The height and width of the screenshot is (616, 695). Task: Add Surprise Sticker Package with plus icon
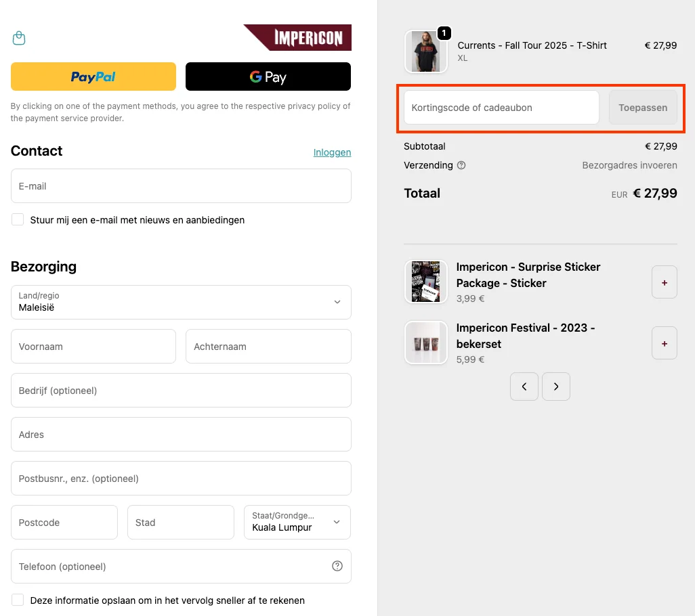[664, 282]
